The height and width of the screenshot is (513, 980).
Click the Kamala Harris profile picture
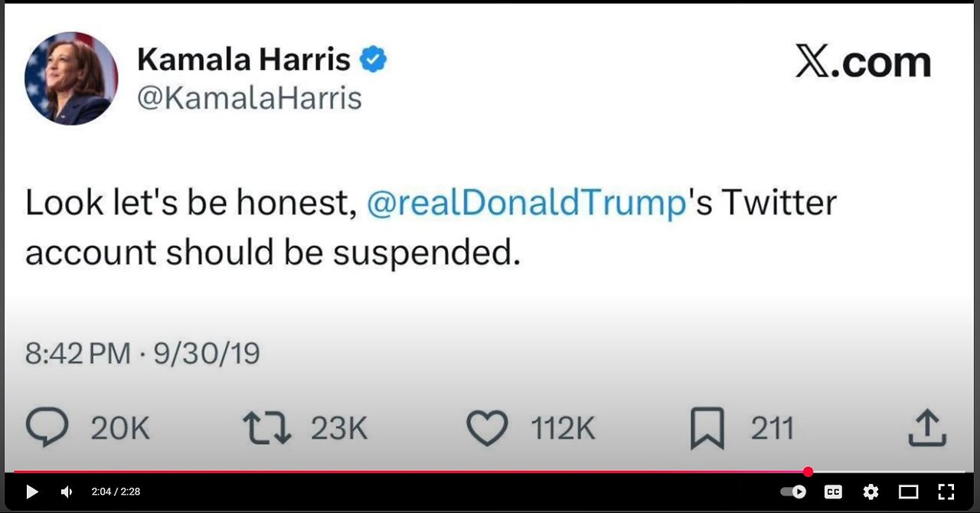point(71,78)
